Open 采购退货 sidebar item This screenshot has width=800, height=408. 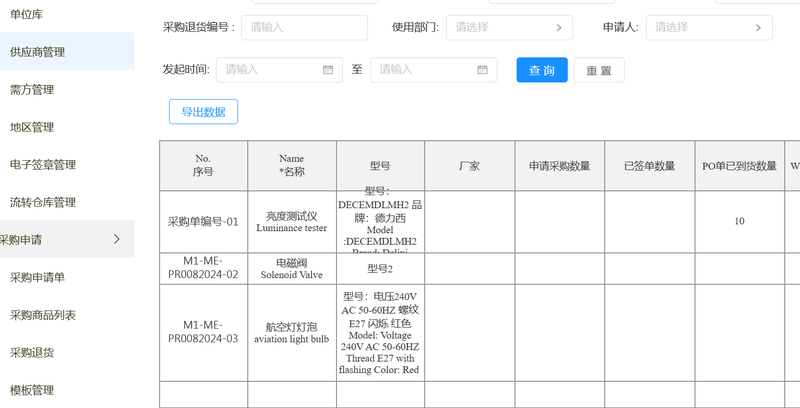click(32, 352)
